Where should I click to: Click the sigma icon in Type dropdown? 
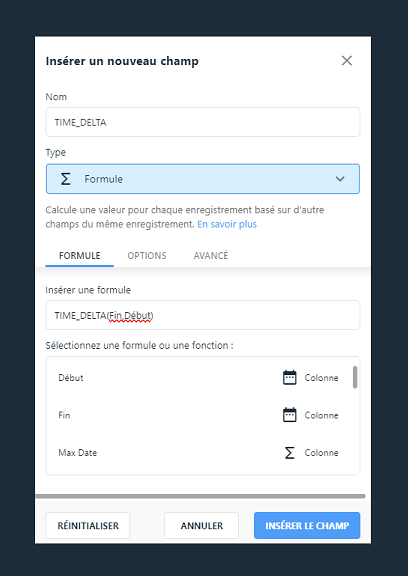pos(65,179)
